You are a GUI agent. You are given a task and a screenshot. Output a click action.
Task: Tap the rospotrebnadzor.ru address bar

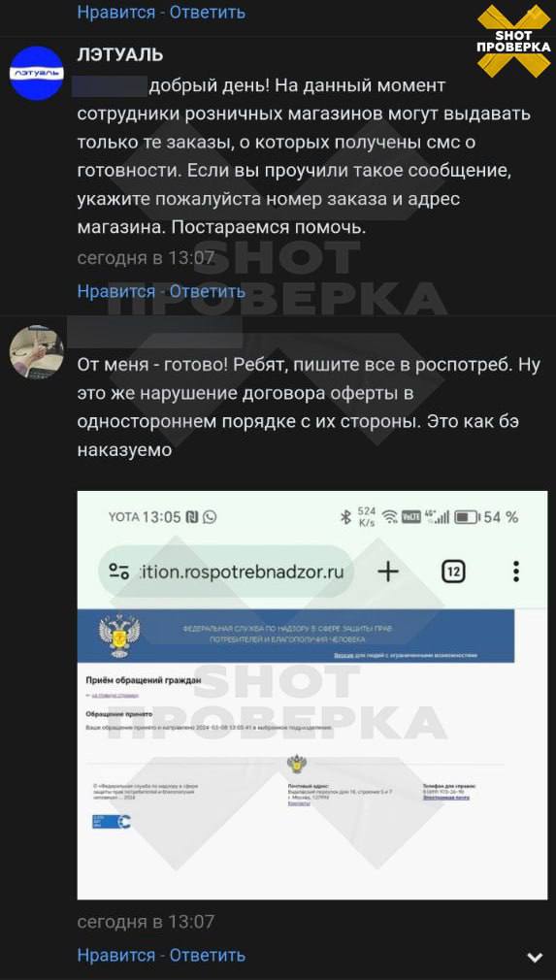click(227, 572)
